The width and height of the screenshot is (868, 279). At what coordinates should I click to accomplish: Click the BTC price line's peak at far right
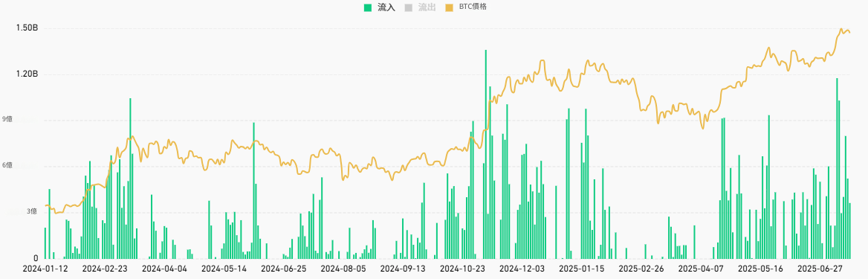click(x=841, y=30)
